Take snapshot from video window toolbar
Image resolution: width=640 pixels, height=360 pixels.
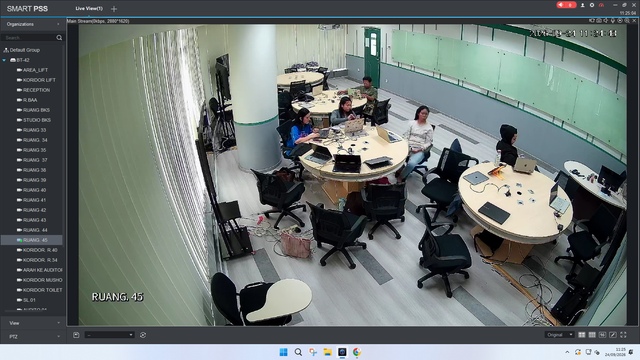pos(599,21)
